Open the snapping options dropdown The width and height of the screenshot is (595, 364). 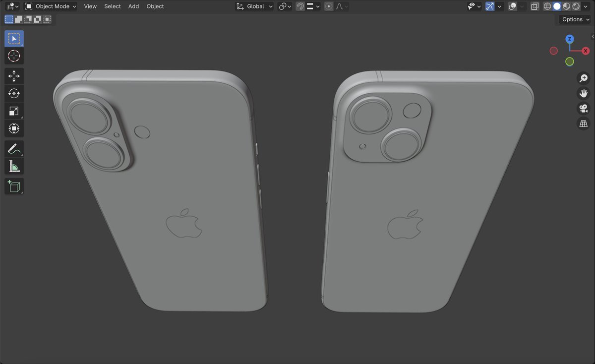click(x=313, y=6)
